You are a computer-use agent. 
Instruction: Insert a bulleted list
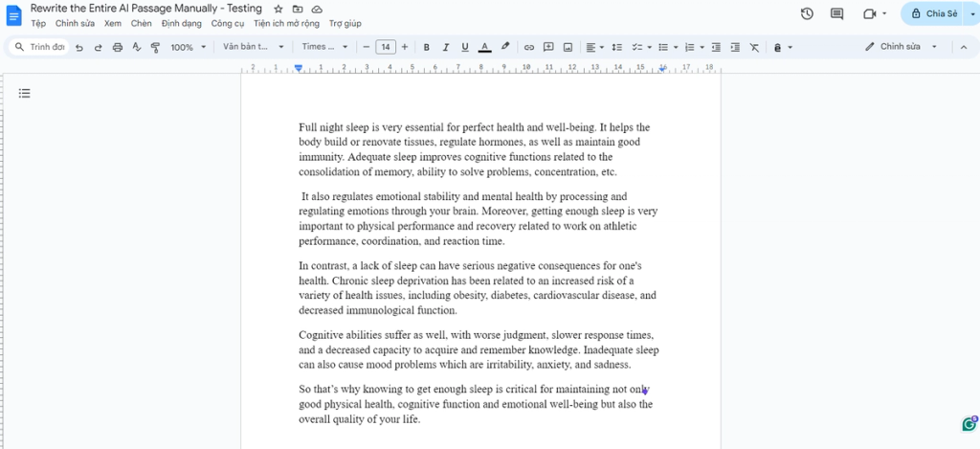click(663, 47)
